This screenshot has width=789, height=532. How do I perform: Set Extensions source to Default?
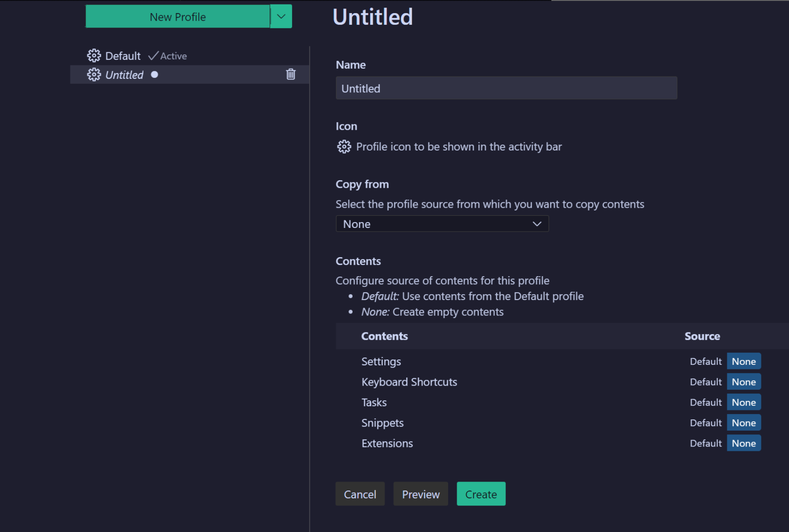click(x=706, y=443)
